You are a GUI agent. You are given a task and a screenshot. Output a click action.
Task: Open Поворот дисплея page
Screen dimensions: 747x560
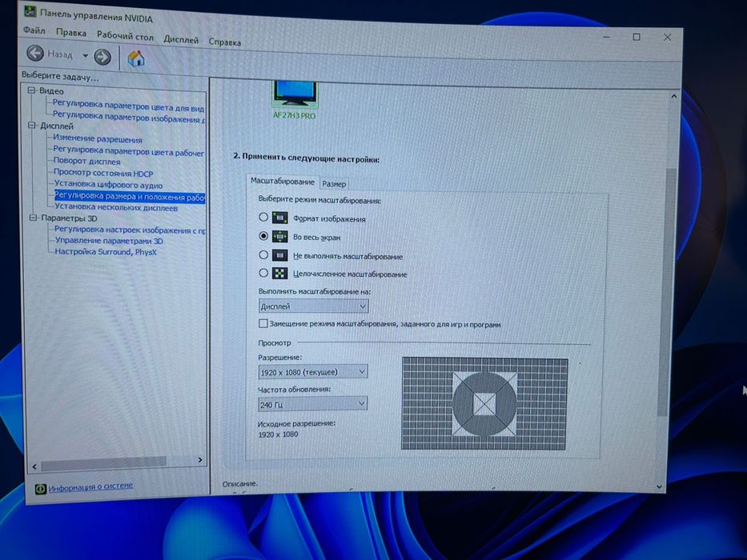pos(86,161)
